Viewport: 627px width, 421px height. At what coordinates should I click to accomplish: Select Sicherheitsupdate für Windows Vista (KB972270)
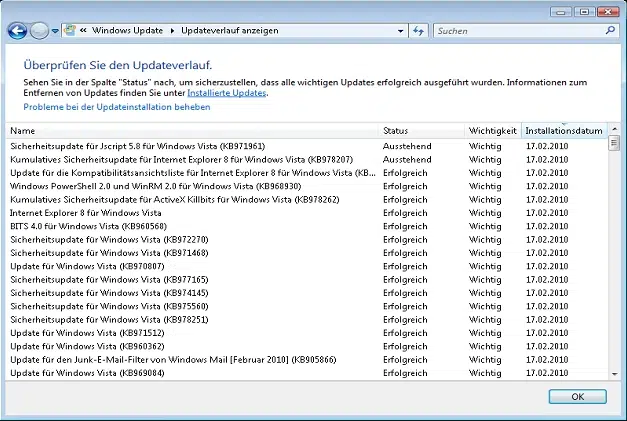pyautogui.click(x=307, y=239)
